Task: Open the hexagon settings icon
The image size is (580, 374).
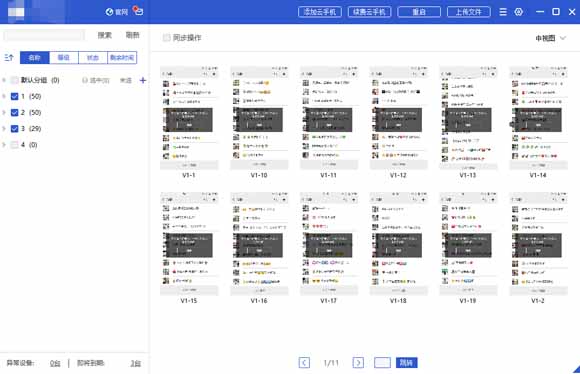Action: pyautogui.click(x=519, y=12)
